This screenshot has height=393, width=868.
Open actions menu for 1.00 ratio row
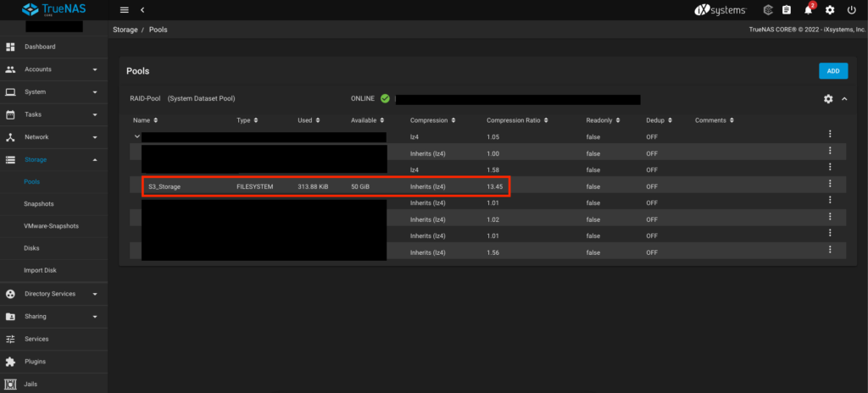click(830, 150)
